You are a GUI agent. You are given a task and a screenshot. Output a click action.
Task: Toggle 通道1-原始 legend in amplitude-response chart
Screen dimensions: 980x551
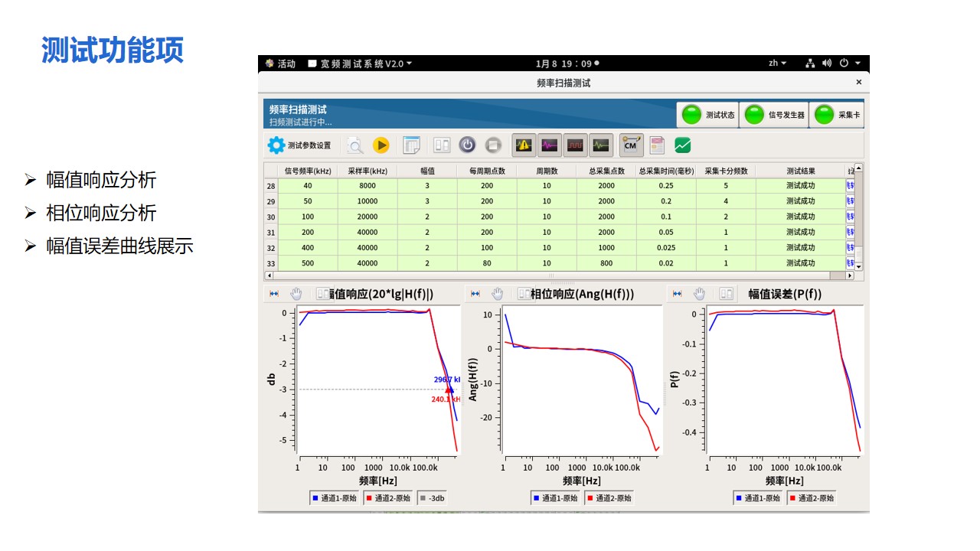334,498
